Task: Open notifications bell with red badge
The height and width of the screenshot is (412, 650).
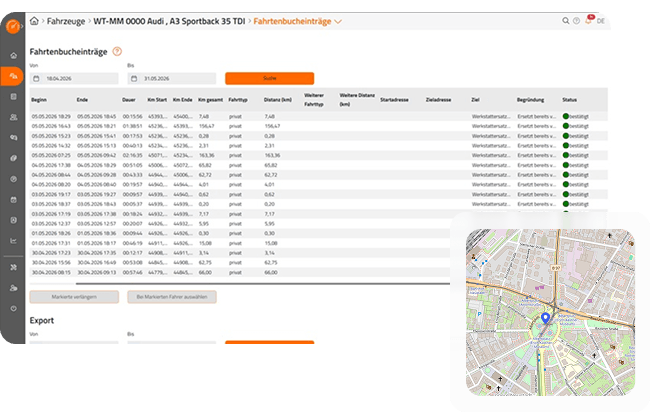Action: point(589,19)
